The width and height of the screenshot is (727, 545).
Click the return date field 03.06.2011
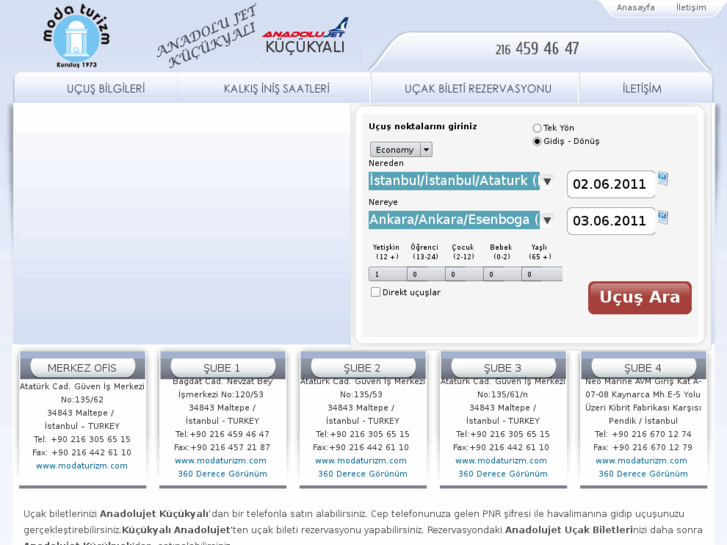click(x=611, y=221)
